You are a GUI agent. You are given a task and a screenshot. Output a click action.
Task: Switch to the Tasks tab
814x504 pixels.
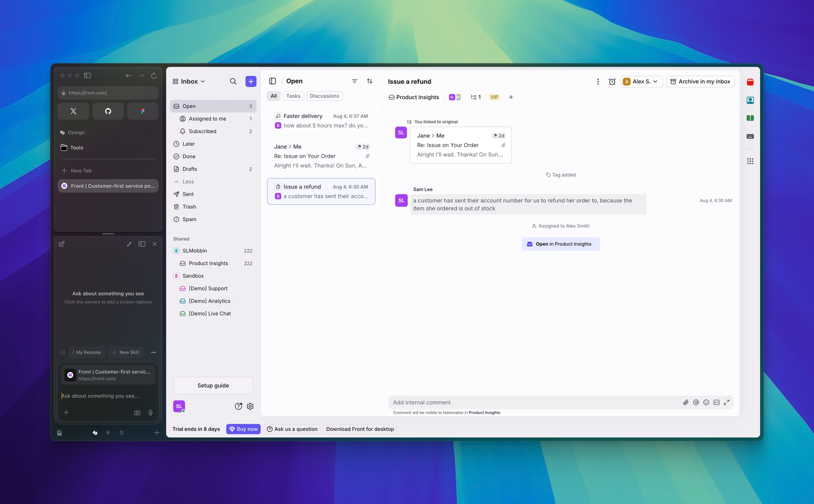coord(293,96)
